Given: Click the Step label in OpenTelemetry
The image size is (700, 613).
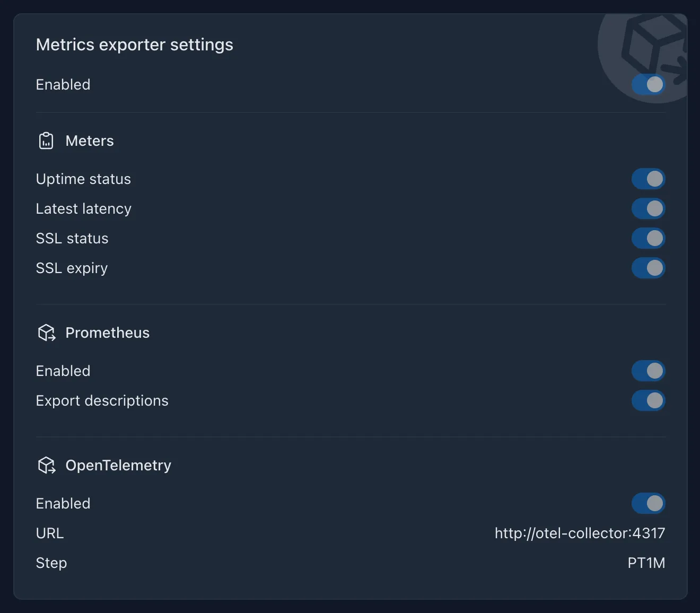Looking at the screenshot, I should click(51, 563).
